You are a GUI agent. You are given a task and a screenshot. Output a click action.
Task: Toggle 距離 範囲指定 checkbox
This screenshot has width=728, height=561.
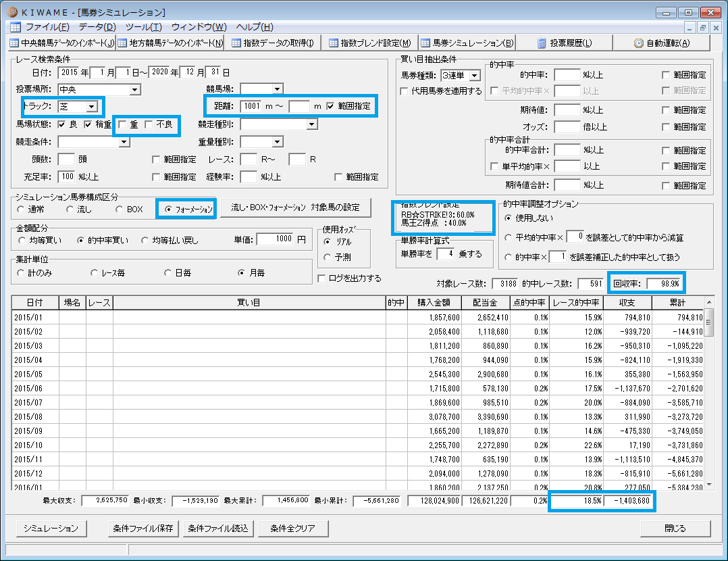pos(330,106)
